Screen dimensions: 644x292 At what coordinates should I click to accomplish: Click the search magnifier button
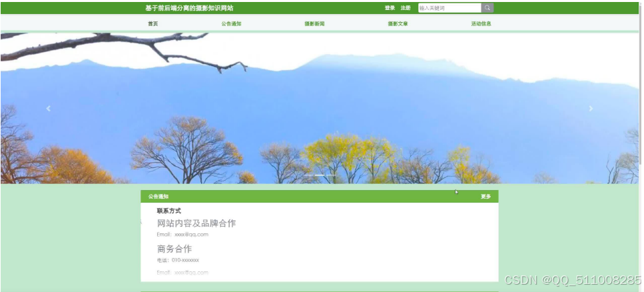point(487,8)
